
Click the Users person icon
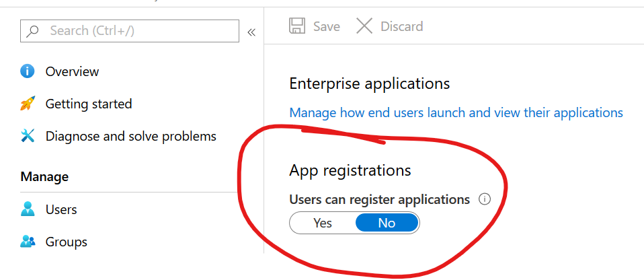[28, 209]
